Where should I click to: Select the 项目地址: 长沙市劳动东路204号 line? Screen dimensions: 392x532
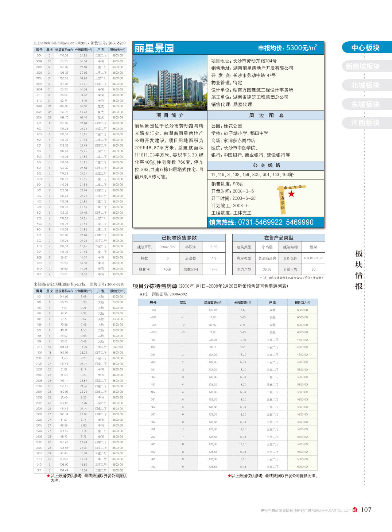pos(244,61)
